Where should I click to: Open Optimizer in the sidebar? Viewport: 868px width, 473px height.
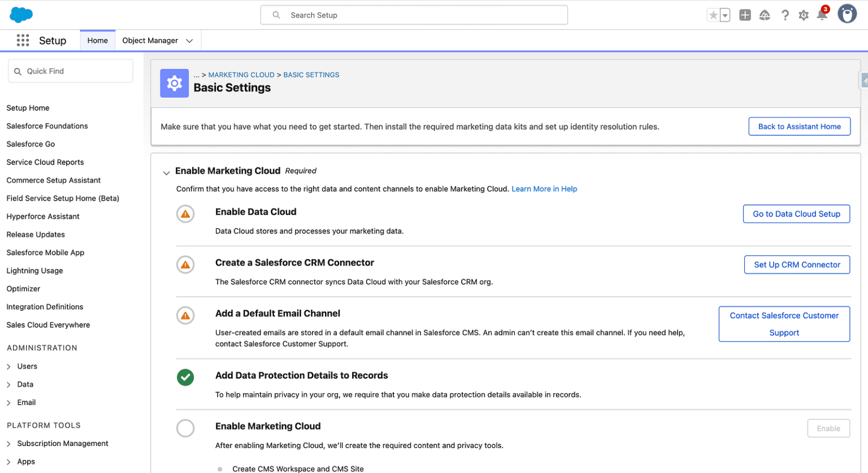pyautogui.click(x=23, y=289)
